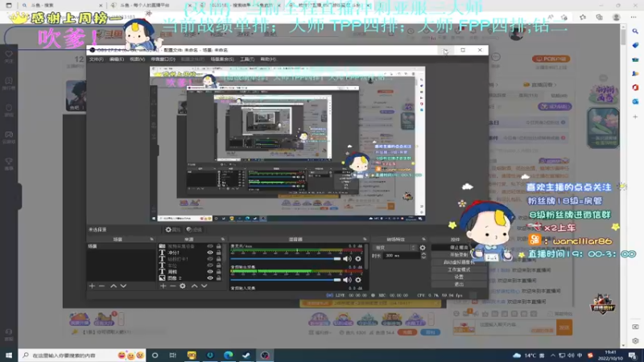Viewport: 644px width, 362px height.
Task: Move source up with arrow
Action: [194, 286]
